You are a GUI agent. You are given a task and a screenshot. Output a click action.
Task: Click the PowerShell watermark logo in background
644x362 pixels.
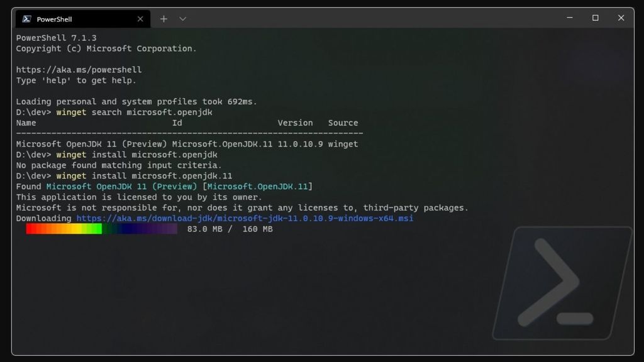[562, 283]
